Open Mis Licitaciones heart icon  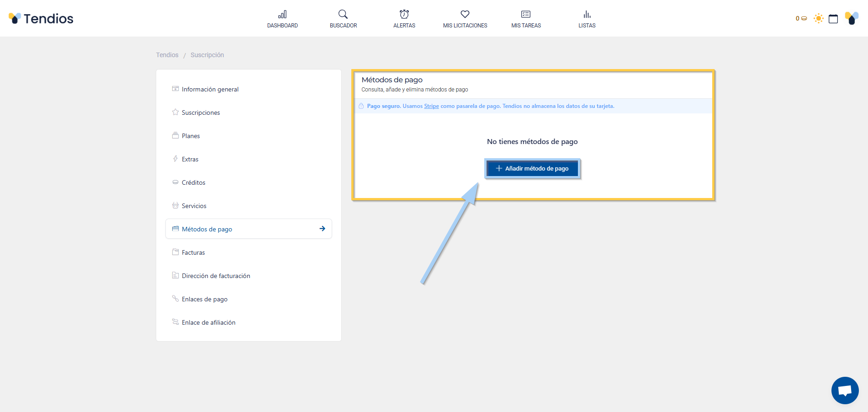point(465,15)
